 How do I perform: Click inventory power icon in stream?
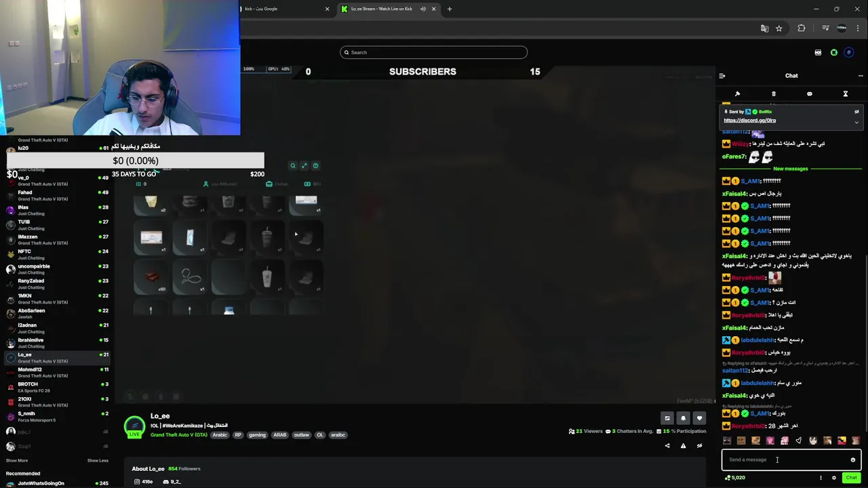click(x=316, y=165)
